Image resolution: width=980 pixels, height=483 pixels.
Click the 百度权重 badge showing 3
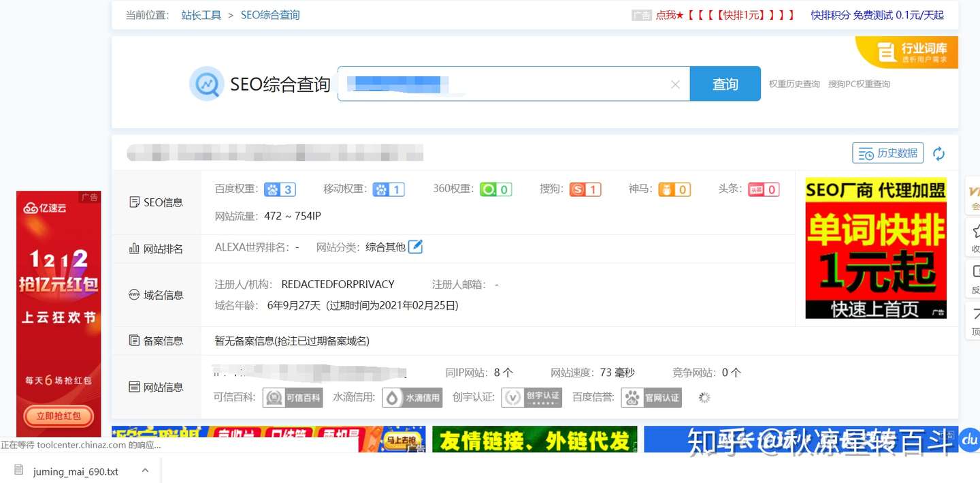280,189
